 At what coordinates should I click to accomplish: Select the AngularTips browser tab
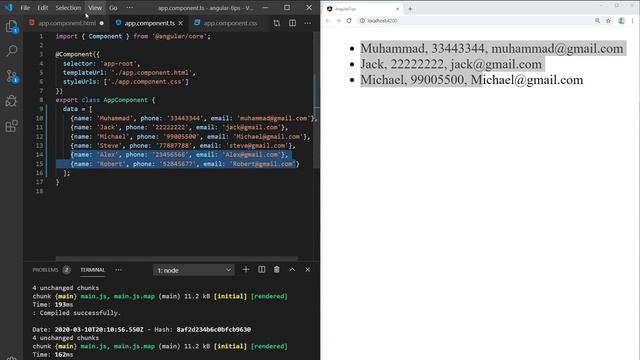362,9
